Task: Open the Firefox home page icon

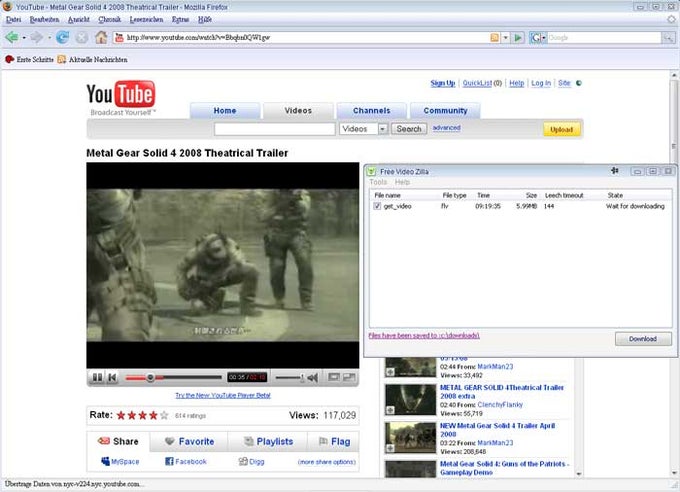Action: (x=101, y=37)
